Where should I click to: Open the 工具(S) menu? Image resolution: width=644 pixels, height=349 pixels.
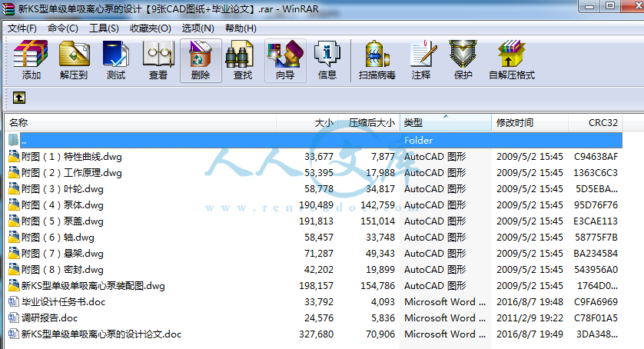(x=104, y=28)
